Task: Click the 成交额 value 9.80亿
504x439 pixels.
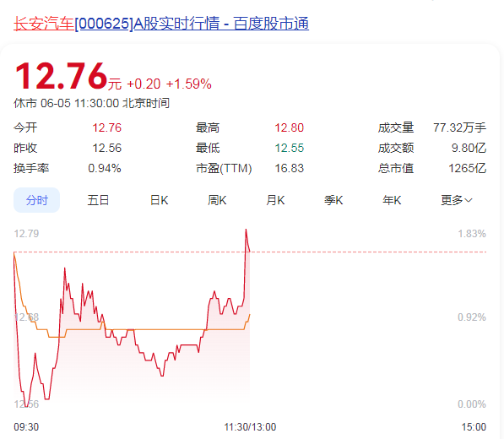Action: click(x=469, y=148)
